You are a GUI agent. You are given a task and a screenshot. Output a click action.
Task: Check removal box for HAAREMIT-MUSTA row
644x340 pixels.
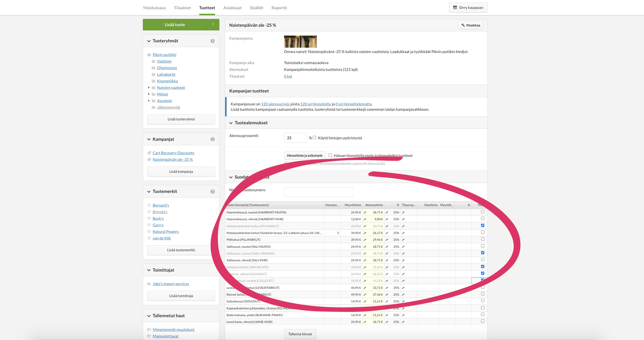[482, 212]
